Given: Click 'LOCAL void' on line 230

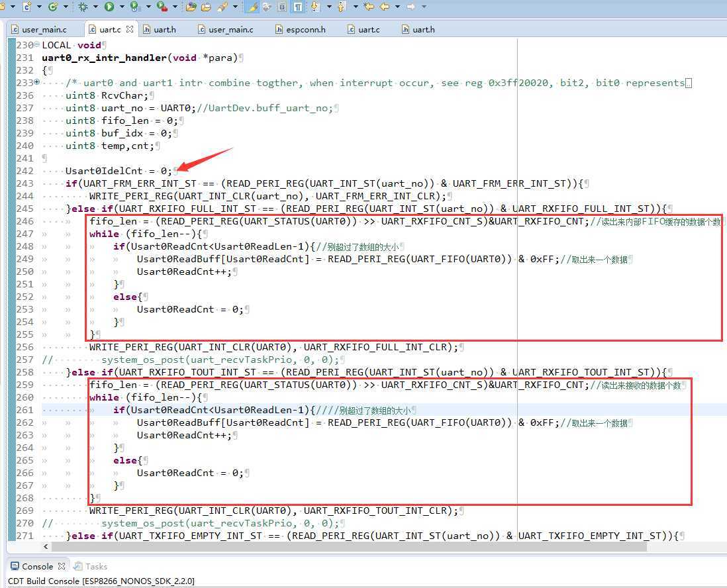Looking at the screenshot, I should coord(72,45).
